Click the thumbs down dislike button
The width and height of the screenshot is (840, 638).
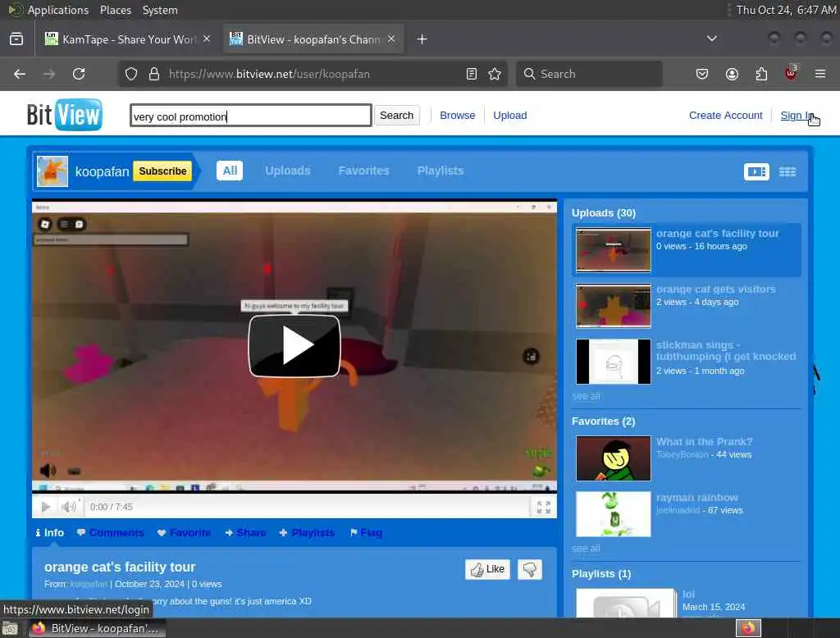pyautogui.click(x=530, y=569)
